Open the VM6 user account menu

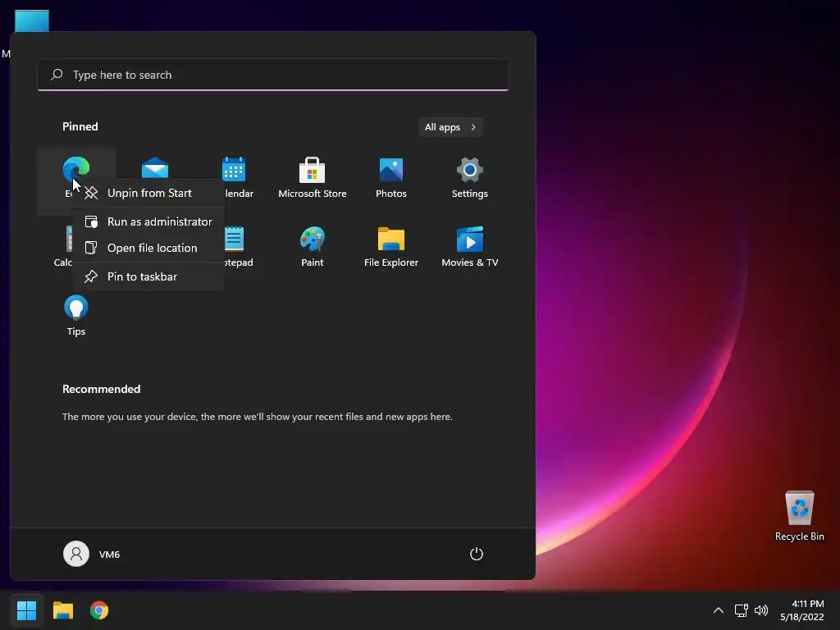pos(92,554)
